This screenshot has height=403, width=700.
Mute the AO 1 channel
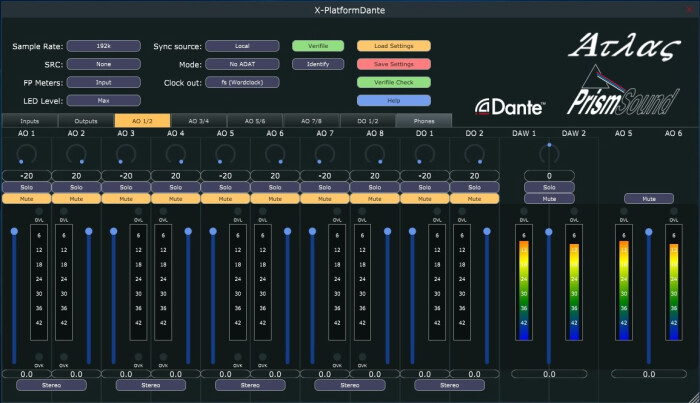pos(26,199)
